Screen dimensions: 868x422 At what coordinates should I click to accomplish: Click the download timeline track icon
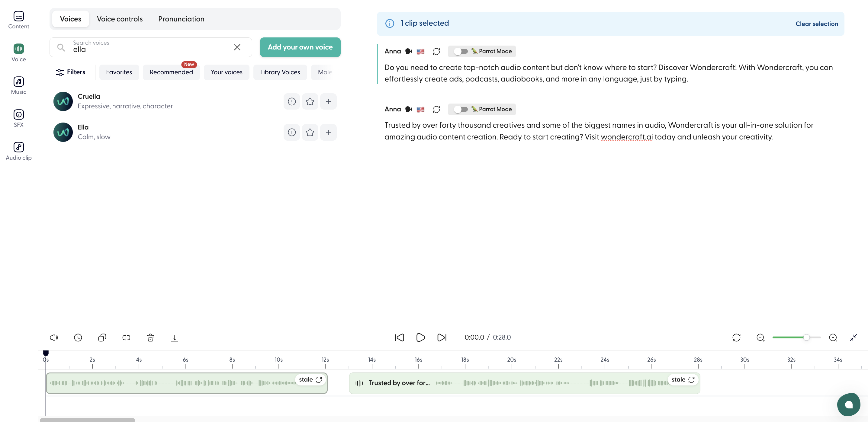click(x=175, y=338)
